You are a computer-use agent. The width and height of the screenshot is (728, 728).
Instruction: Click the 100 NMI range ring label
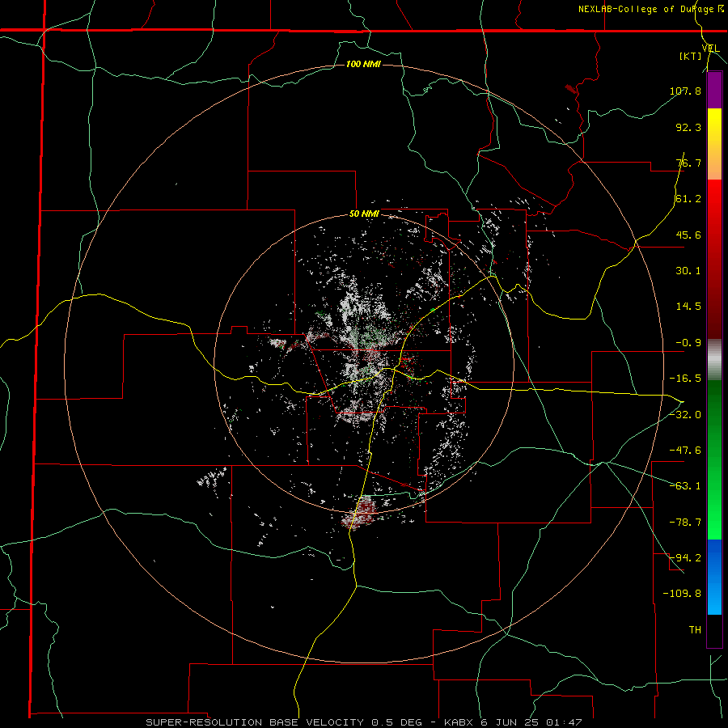point(363,64)
